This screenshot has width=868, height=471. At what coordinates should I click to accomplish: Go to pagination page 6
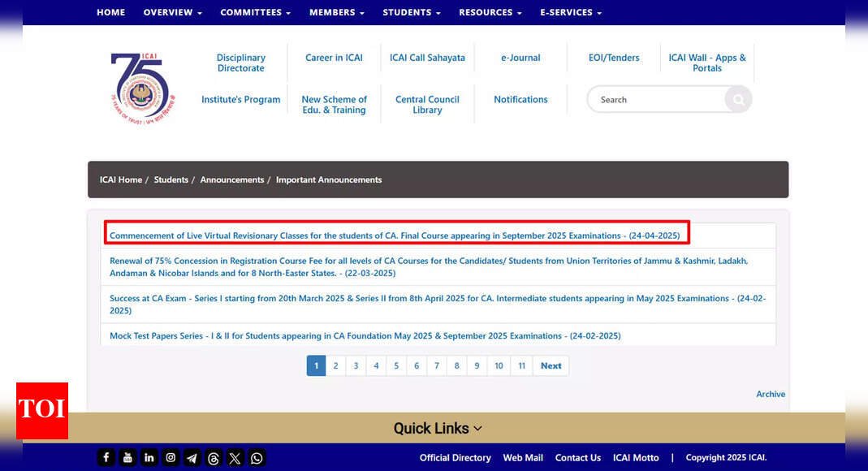[x=417, y=366]
